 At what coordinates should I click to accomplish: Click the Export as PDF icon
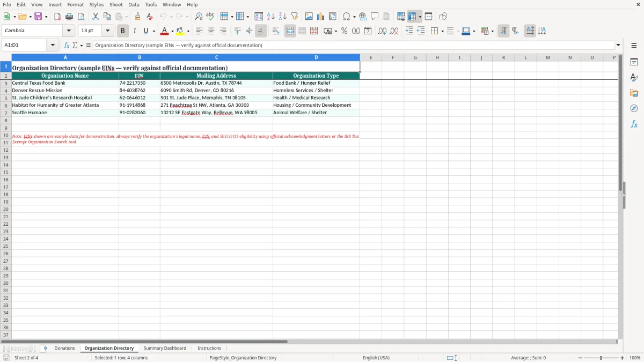tap(57, 17)
